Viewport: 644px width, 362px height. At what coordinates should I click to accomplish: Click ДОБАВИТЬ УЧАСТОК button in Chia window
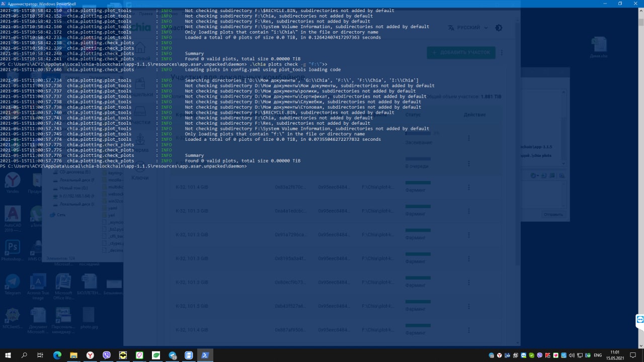(461, 52)
